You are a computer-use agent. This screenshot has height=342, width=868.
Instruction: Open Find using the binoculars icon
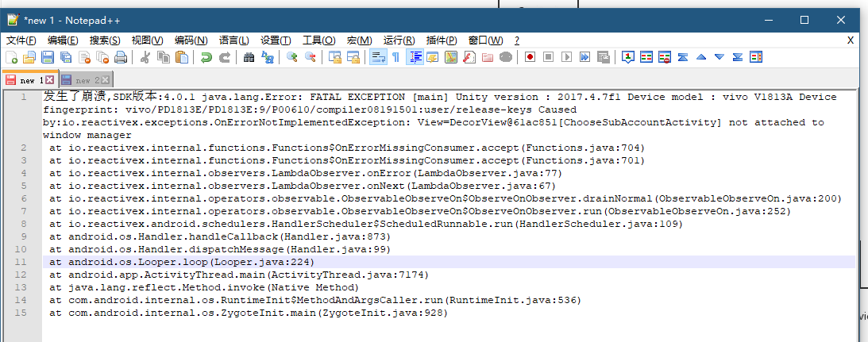click(249, 57)
